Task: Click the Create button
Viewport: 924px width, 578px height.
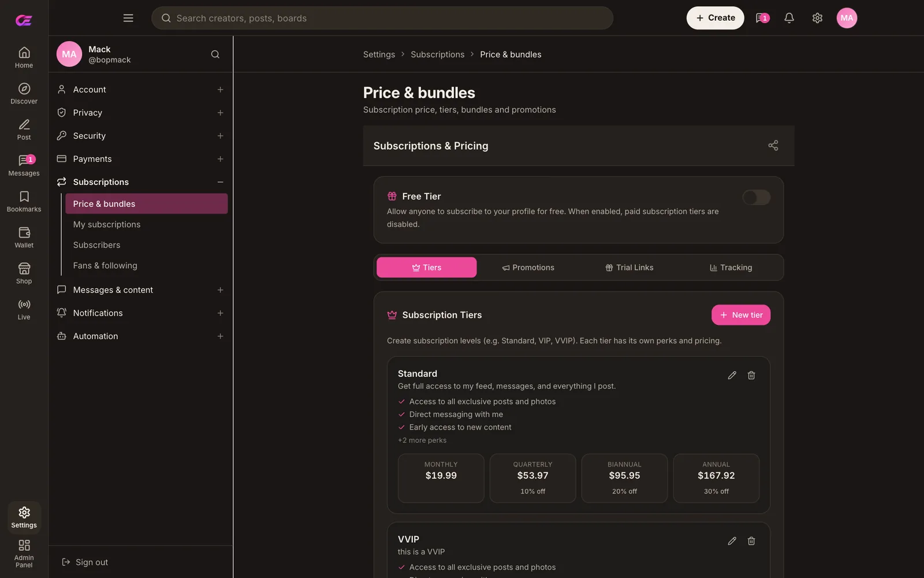Action: tap(715, 18)
